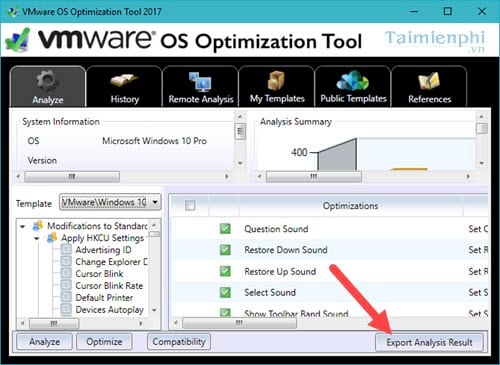Click the VMware checkmark logo icon
500x365 pixels.
(x=17, y=41)
